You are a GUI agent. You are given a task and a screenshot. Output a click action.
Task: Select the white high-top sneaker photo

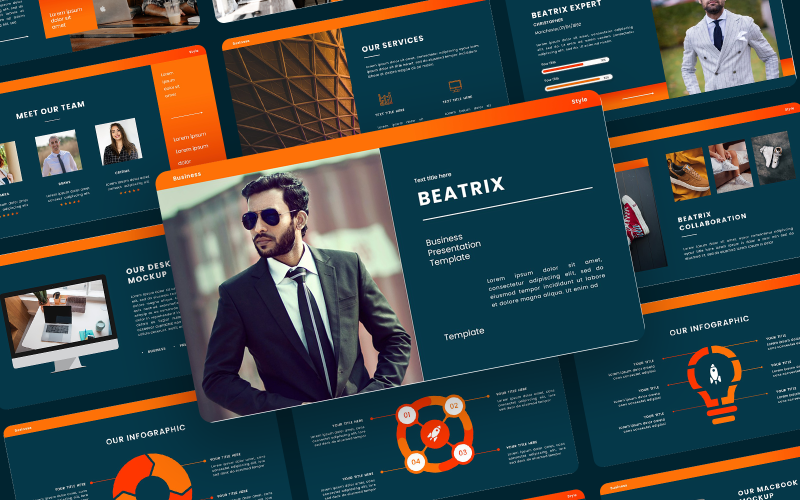(773, 157)
